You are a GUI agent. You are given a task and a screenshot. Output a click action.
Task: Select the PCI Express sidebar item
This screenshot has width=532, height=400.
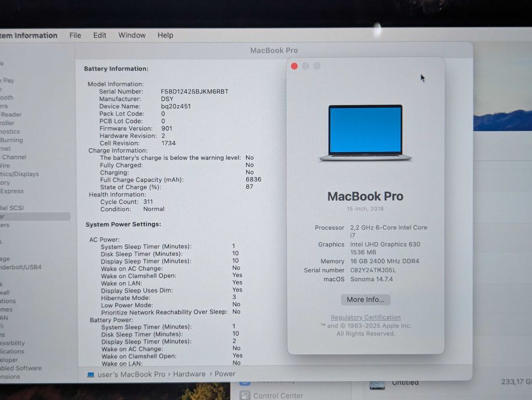tap(12, 191)
